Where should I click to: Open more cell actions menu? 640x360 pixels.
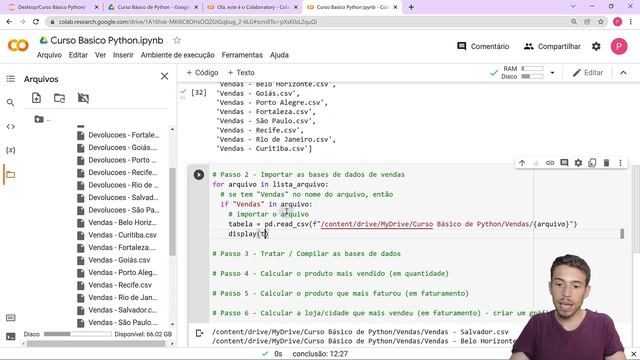point(620,163)
